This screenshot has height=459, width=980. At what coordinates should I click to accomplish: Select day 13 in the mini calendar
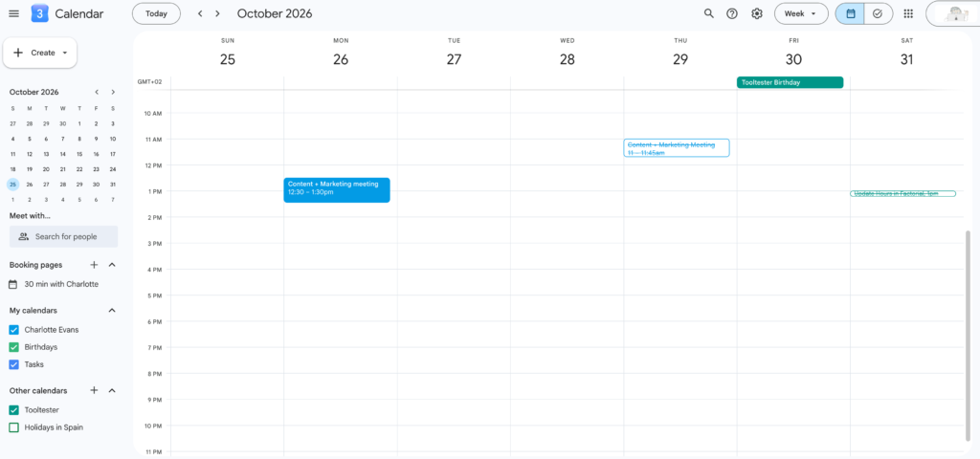pyautogui.click(x=46, y=154)
